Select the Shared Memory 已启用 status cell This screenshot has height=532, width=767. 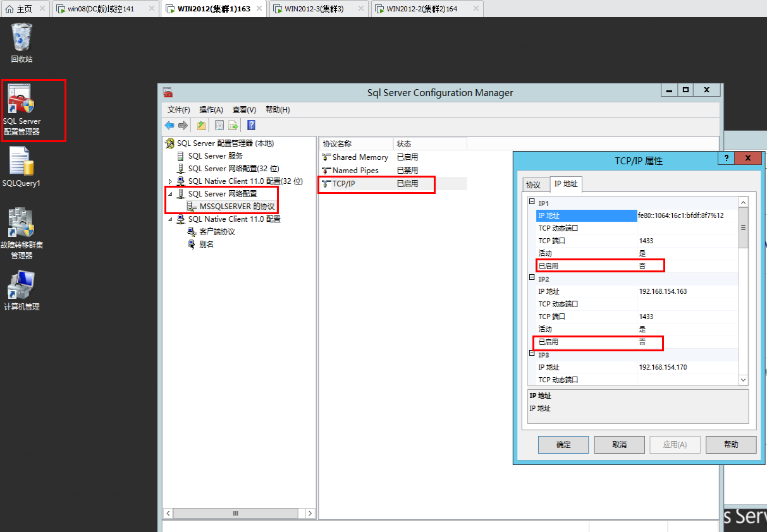(x=407, y=157)
